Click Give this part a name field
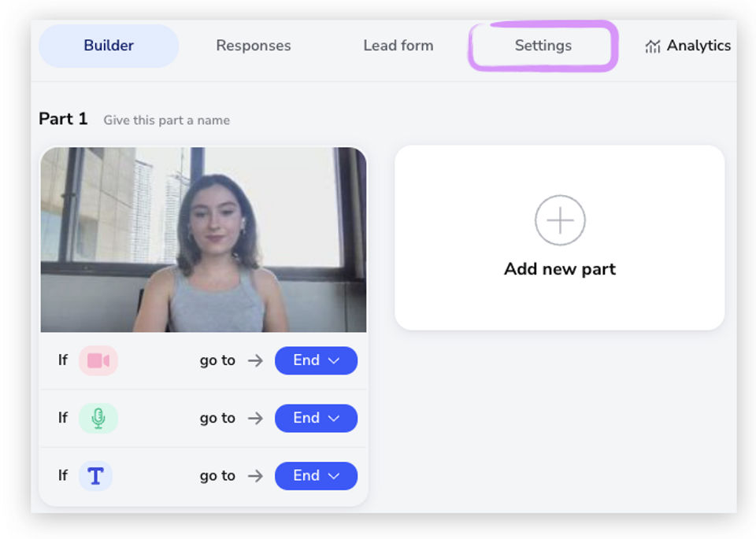Screen dimensions: 756x539 pos(166,120)
